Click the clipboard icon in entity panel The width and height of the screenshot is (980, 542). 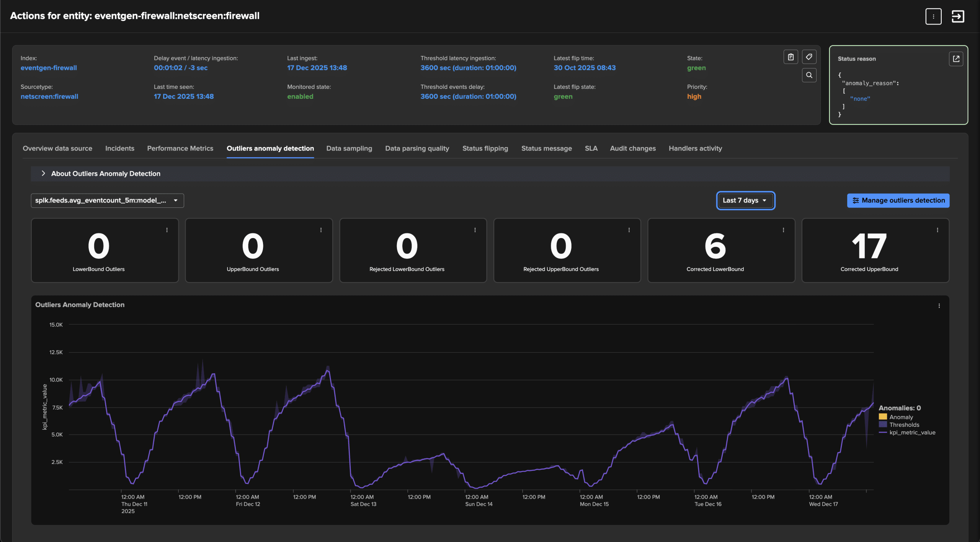coord(791,57)
